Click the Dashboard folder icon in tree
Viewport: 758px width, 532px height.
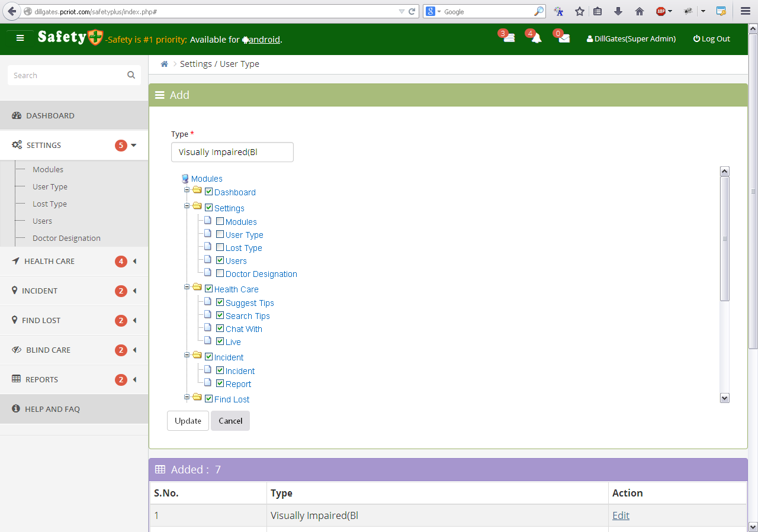pos(197,190)
